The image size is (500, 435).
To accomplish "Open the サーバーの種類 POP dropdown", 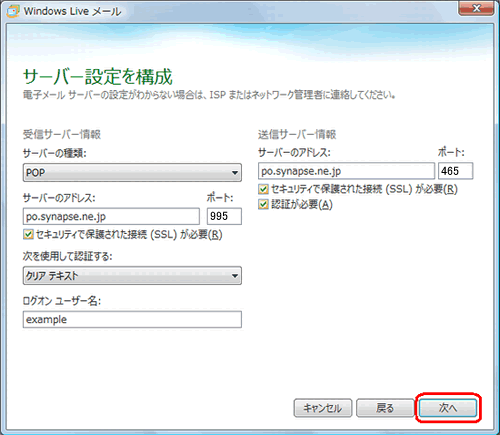I will coord(132,172).
